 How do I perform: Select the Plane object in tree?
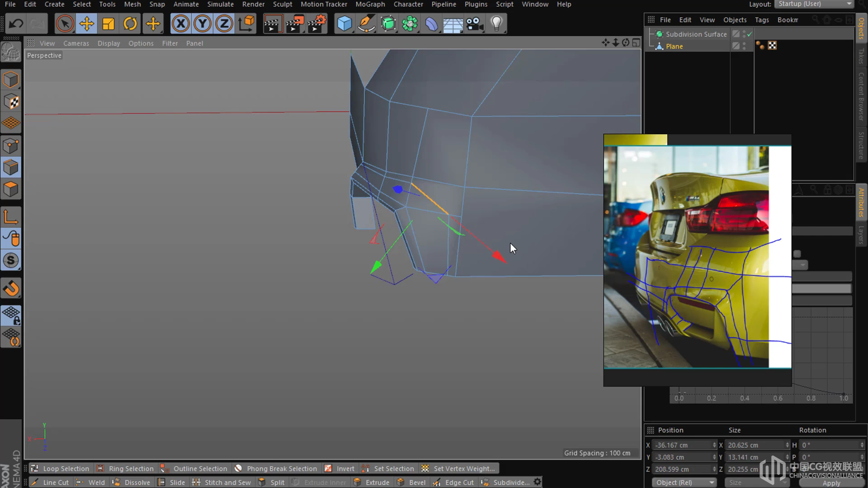(x=674, y=47)
